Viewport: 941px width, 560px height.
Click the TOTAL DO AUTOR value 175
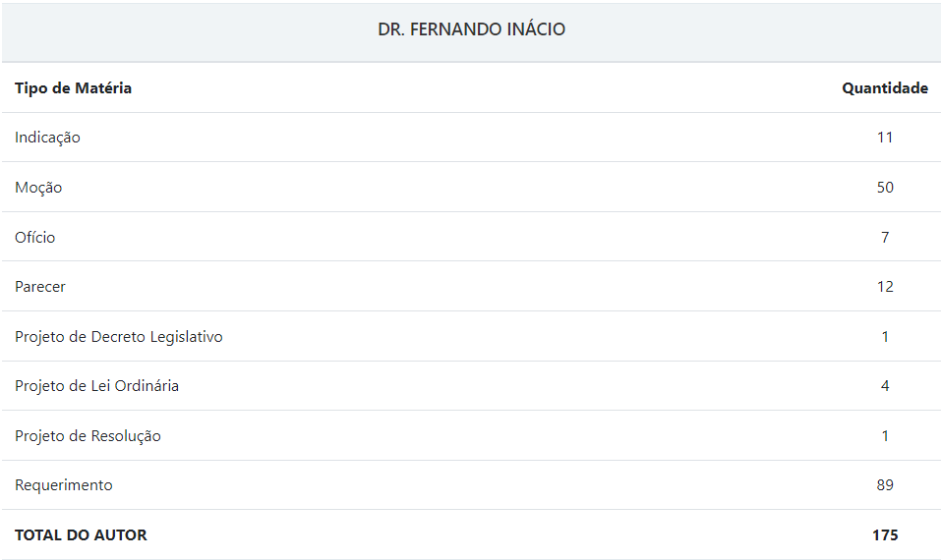tap(885, 534)
